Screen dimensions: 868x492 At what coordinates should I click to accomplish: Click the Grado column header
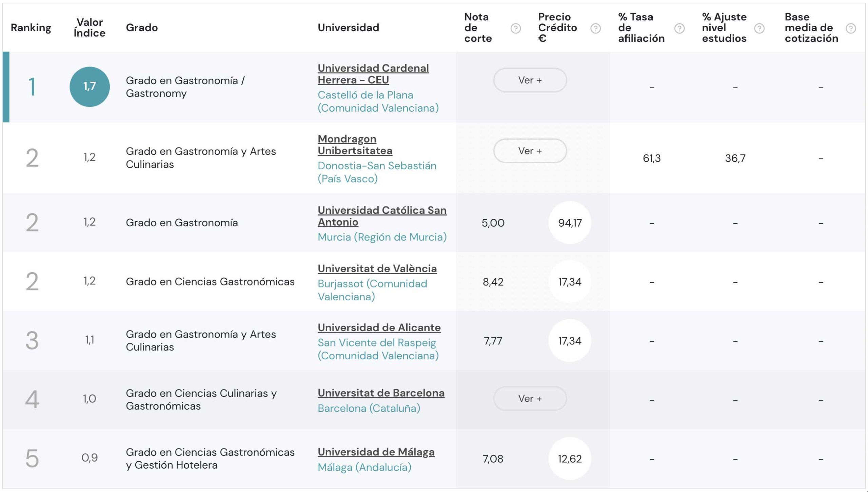(x=142, y=27)
